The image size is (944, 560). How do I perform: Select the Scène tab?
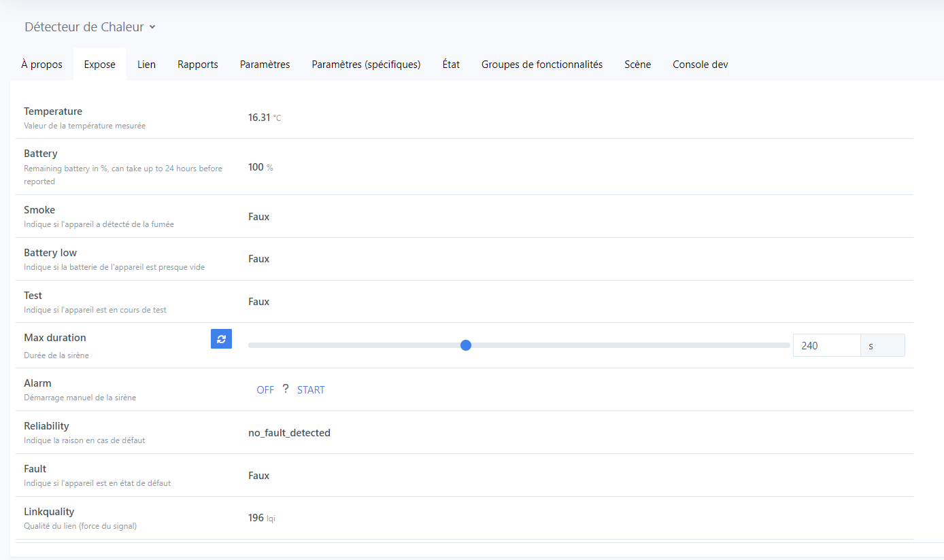pyautogui.click(x=637, y=65)
